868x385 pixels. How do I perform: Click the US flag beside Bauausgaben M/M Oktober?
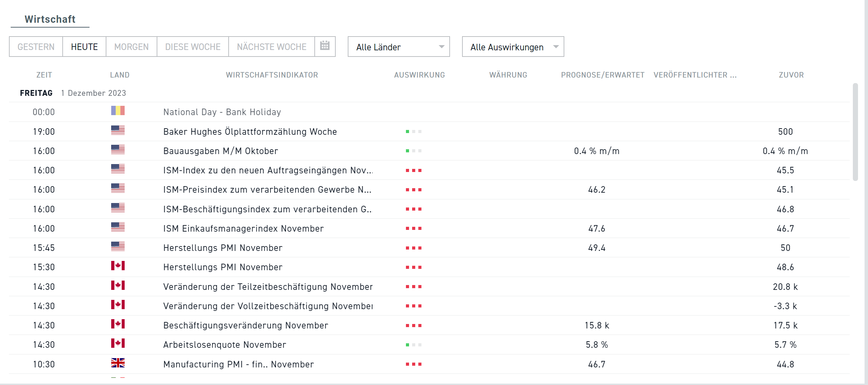[x=118, y=150]
